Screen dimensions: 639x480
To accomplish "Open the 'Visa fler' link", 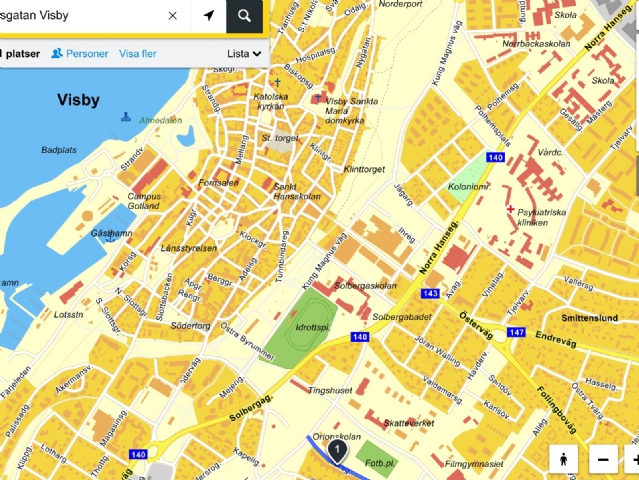I will coord(137,53).
